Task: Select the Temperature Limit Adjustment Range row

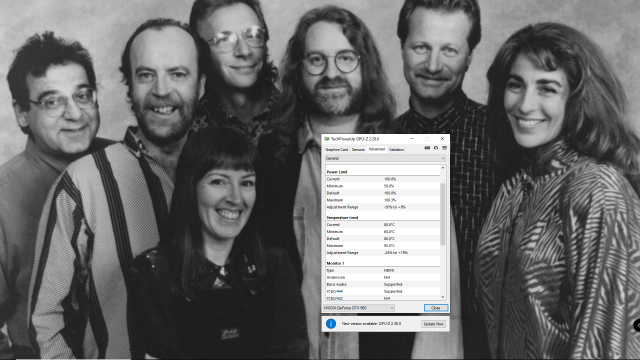Action: point(383,253)
